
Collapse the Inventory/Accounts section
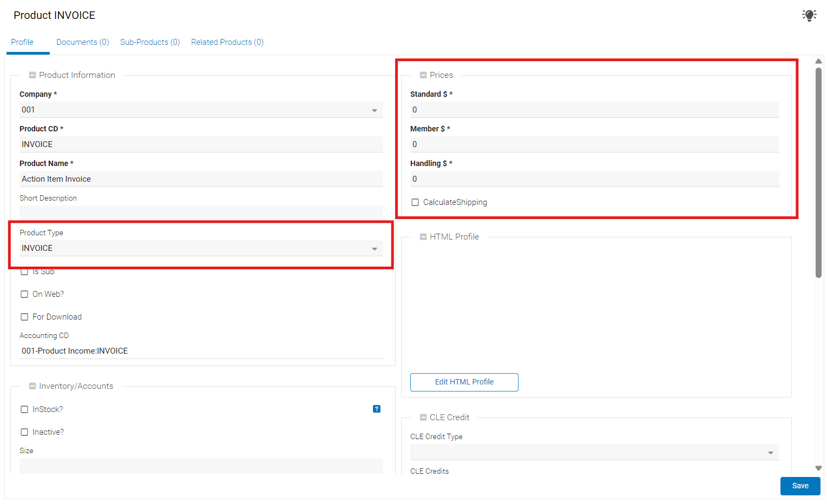pos(32,386)
